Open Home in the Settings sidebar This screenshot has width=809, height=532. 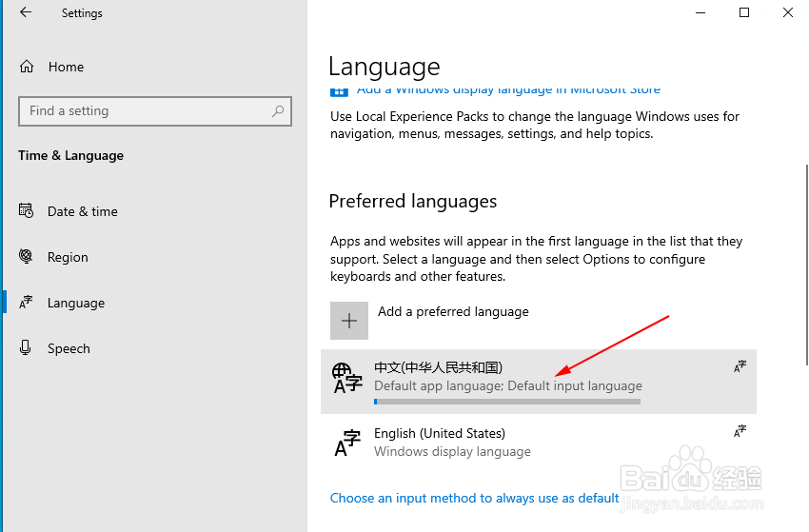click(x=66, y=67)
